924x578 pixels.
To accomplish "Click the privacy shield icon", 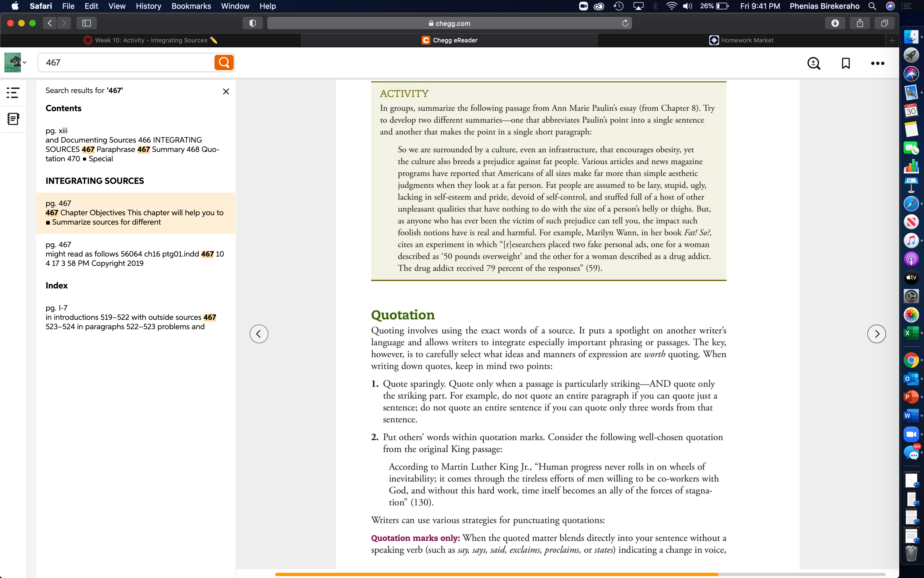I will pos(252,23).
